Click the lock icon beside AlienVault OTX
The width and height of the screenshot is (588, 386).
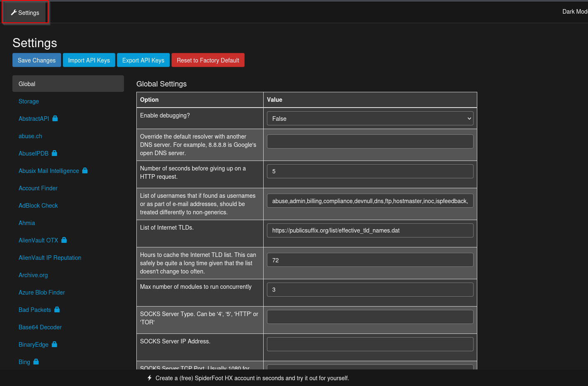(x=64, y=240)
